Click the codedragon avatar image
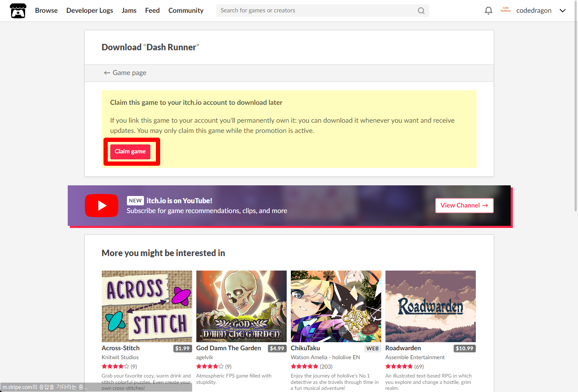This screenshot has height=392, width=578. coord(506,10)
